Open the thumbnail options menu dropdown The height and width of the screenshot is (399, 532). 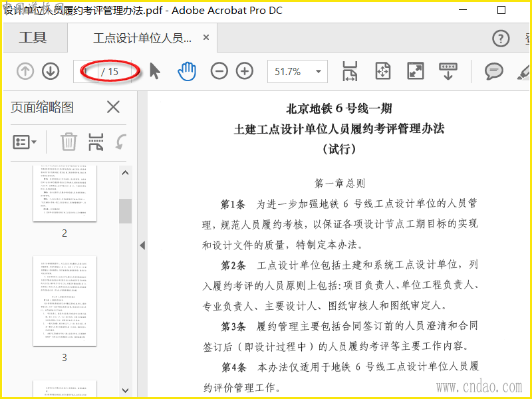tap(25, 142)
